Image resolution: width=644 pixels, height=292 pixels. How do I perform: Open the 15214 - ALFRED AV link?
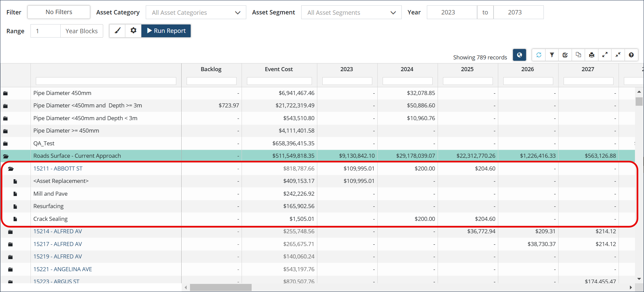(x=58, y=231)
